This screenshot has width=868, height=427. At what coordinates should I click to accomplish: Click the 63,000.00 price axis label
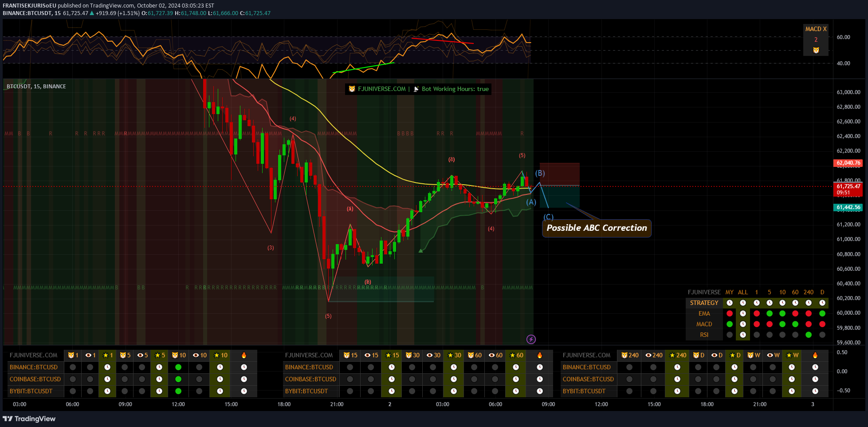848,92
